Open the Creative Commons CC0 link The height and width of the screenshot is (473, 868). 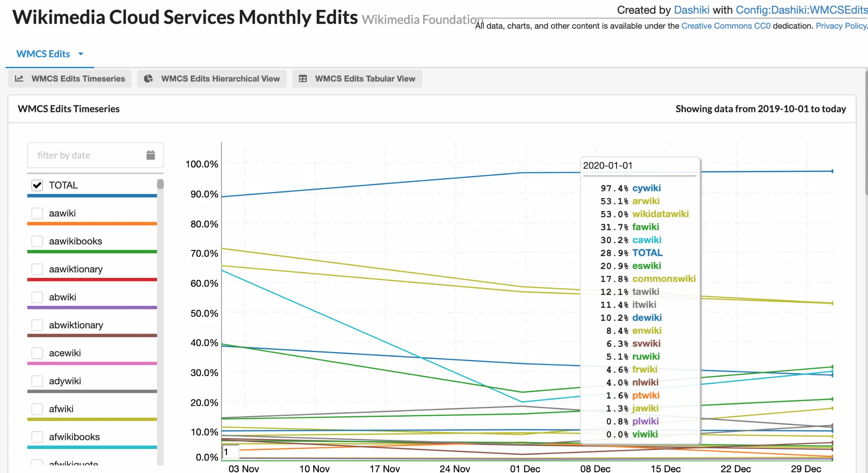tap(726, 26)
